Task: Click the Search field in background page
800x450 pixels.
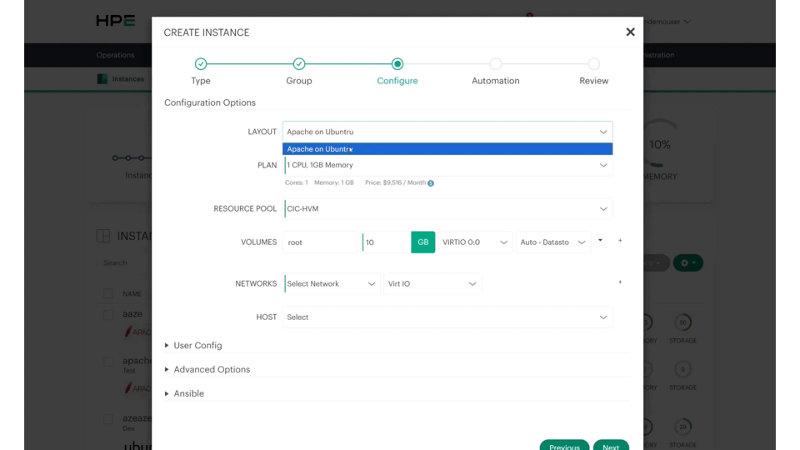Action: coord(122,263)
